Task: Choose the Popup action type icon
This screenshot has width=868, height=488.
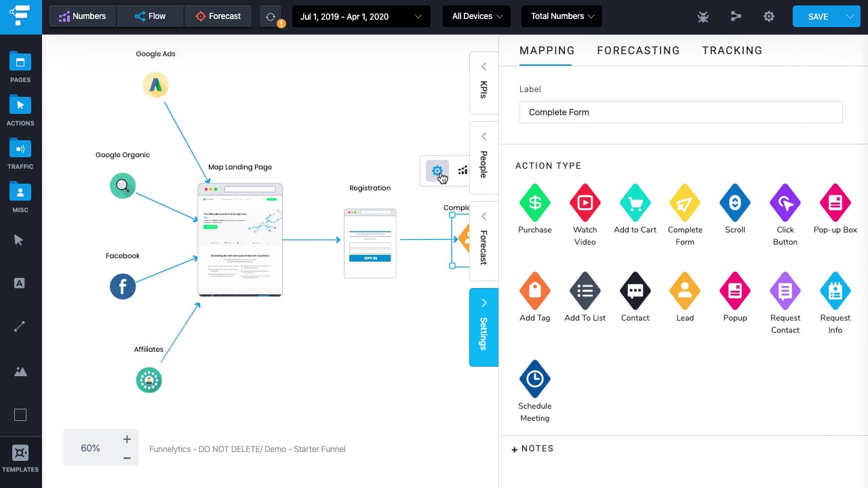Action: (x=735, y=290)
